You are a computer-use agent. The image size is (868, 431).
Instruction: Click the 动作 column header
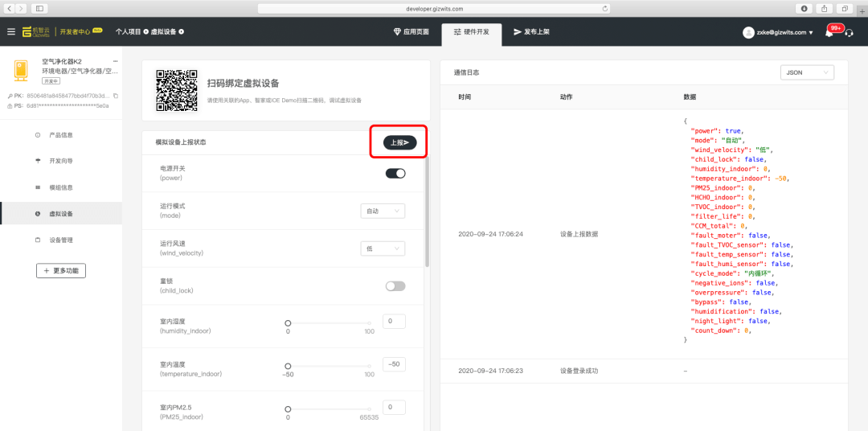pyautogui.click(x=566, y=97)
